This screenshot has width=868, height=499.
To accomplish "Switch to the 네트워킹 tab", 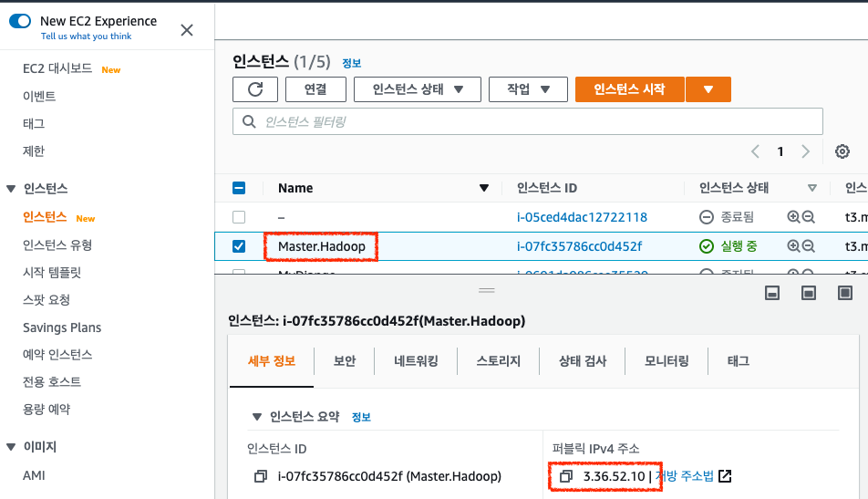I will coord(417,361).
